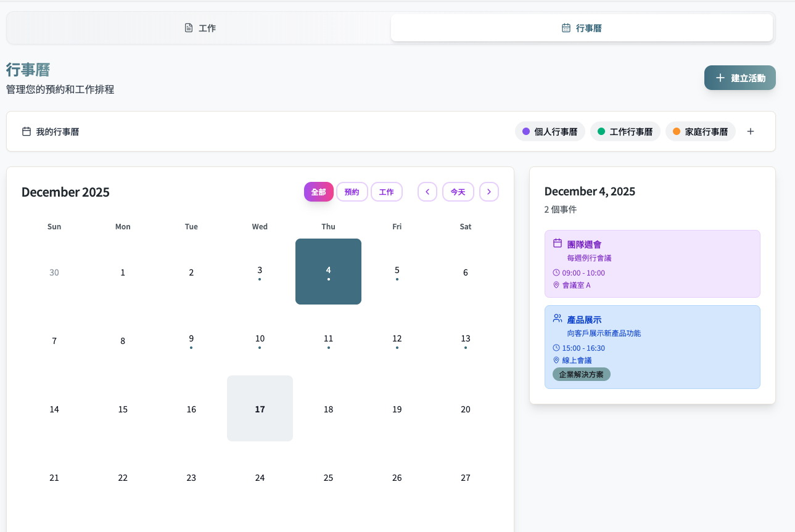
Task: Click the orange dot of 家庭行事曆
Action: tap(677, 131)
